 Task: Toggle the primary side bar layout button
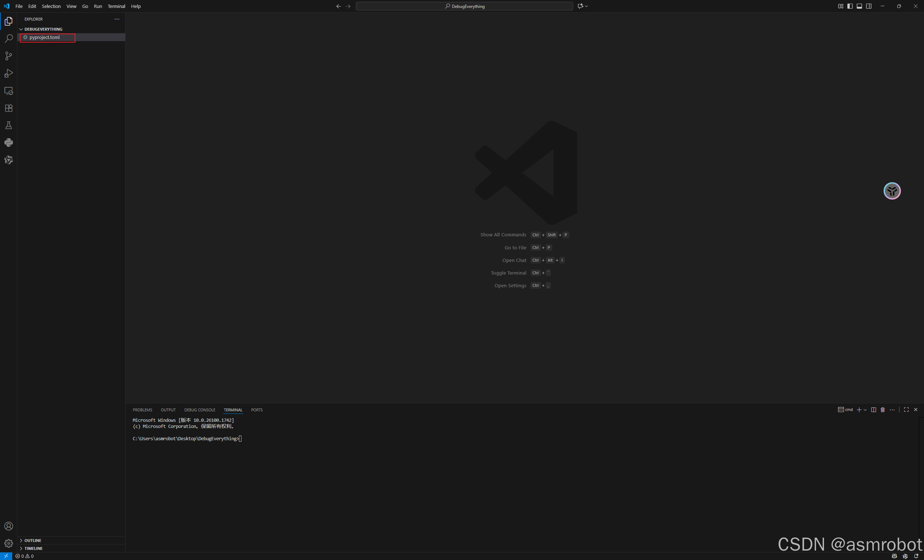pyautogui.click(x=850, y=6)
